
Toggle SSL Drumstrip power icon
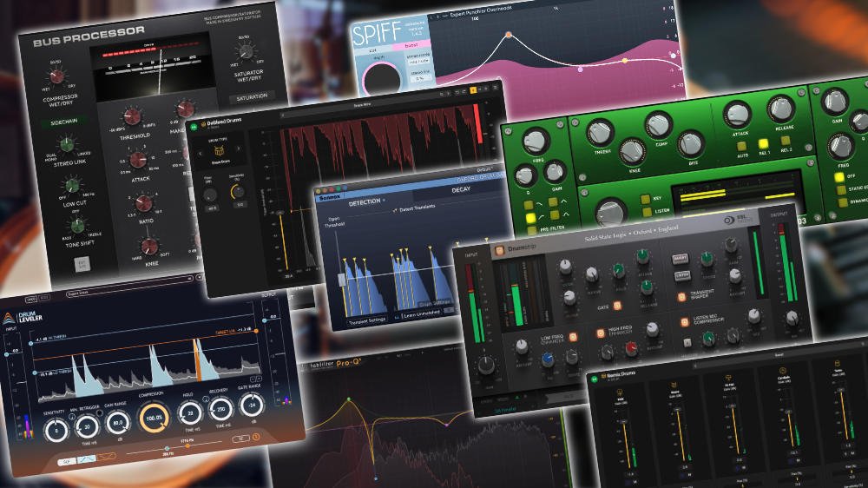point(499,251)
